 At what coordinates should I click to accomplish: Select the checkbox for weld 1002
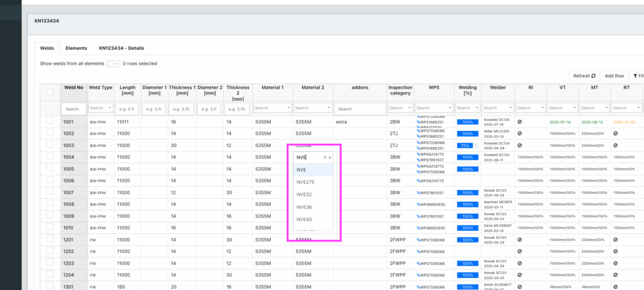click(x=50, y=133)
